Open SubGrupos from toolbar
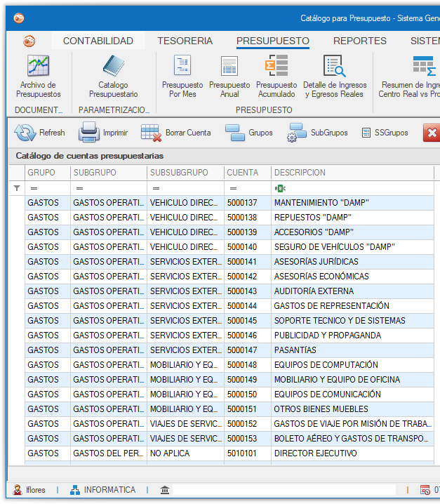This screenshot has width=440, height=504. [317, 133]
